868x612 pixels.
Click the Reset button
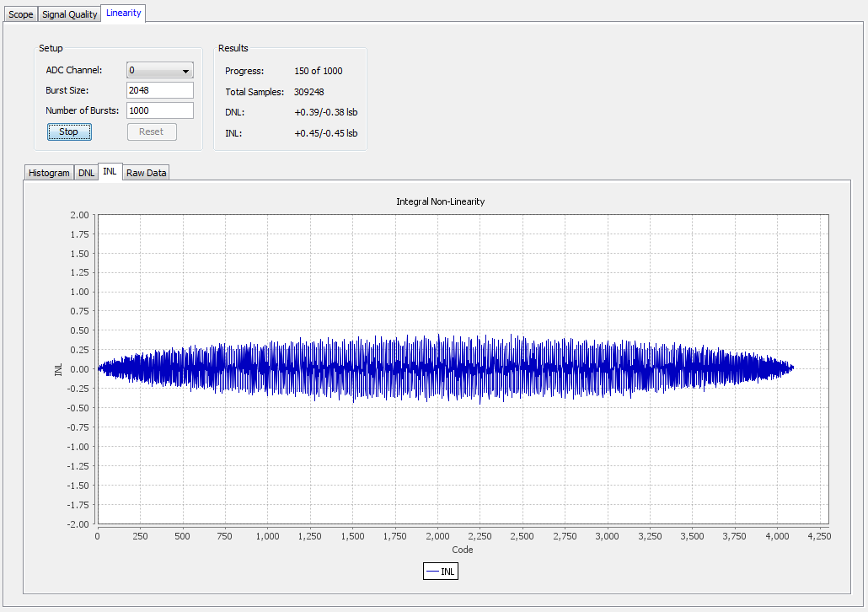(x=152, y=132)
